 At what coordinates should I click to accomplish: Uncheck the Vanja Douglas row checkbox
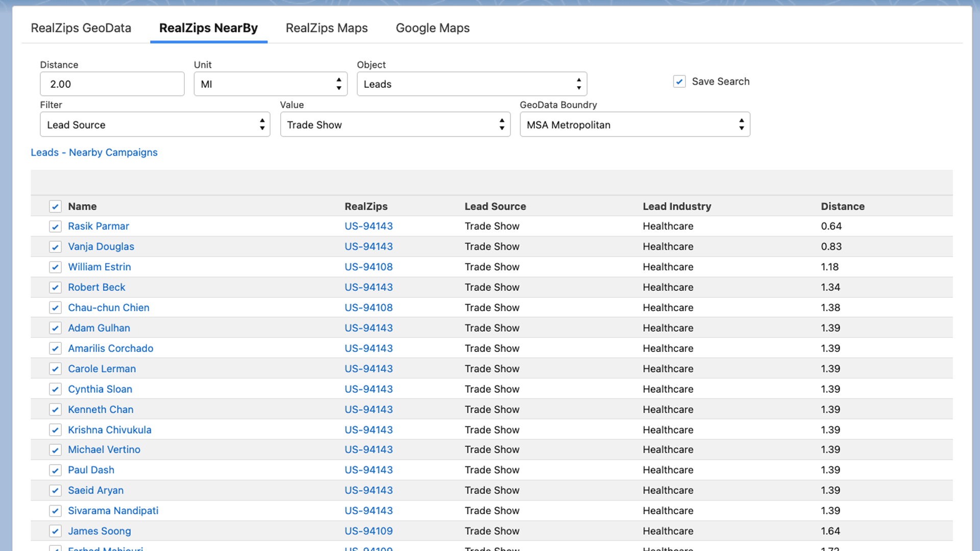[x=55, y=247]
